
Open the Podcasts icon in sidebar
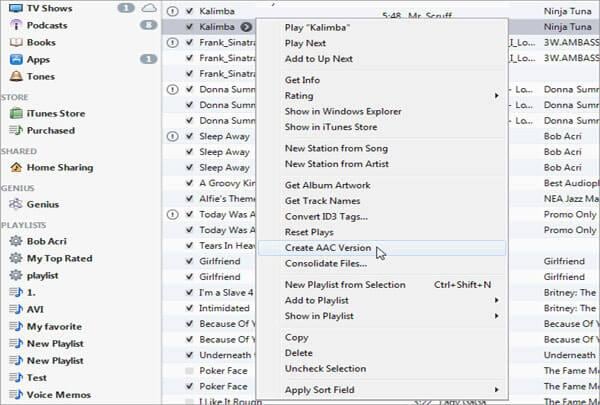pyautogui.click(x=16, y=25)
